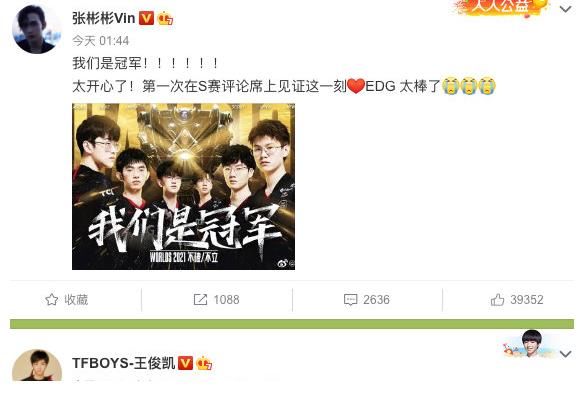The width and height of the screenshot is (584, 401).
Task: Click the crown icon beside TFBOYS-王俊凯
Action: coord(204,363)
